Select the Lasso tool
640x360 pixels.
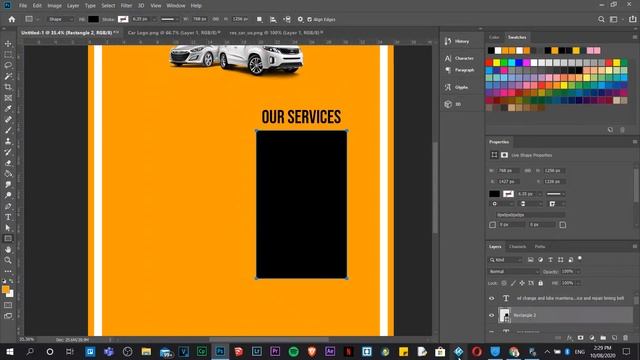click(8, 65)
